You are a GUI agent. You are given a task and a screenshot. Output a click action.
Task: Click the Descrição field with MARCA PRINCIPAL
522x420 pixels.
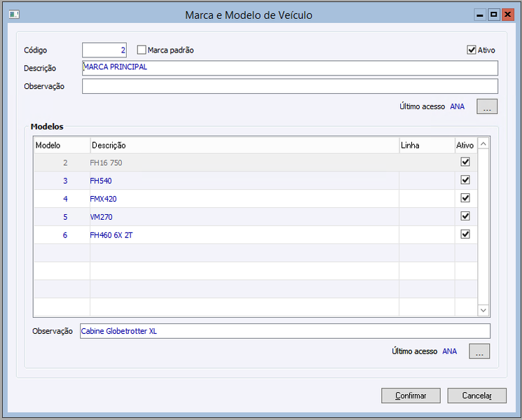[290, 68]
